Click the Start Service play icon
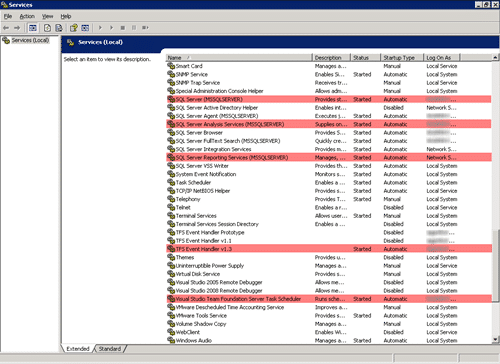 click(x=100, y=28)
